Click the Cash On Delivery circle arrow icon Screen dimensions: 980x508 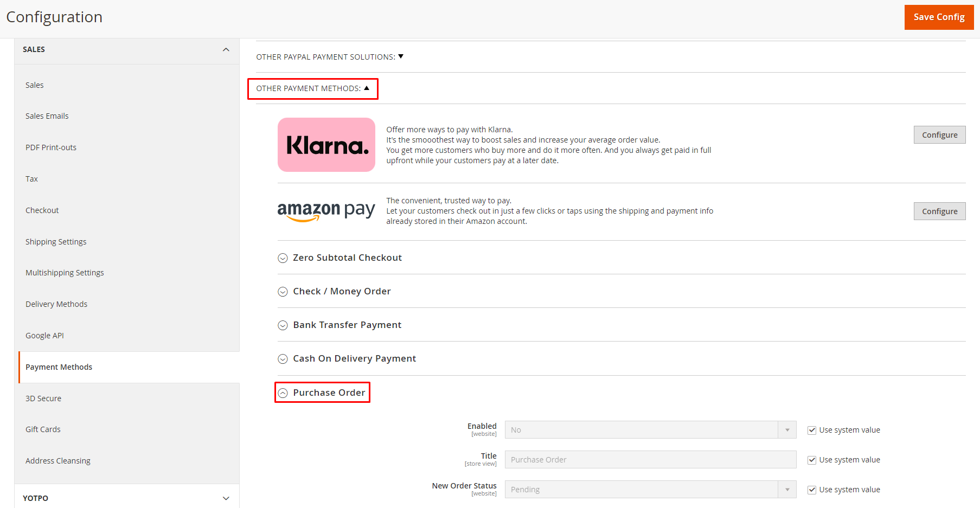click(x=283, y=359)
